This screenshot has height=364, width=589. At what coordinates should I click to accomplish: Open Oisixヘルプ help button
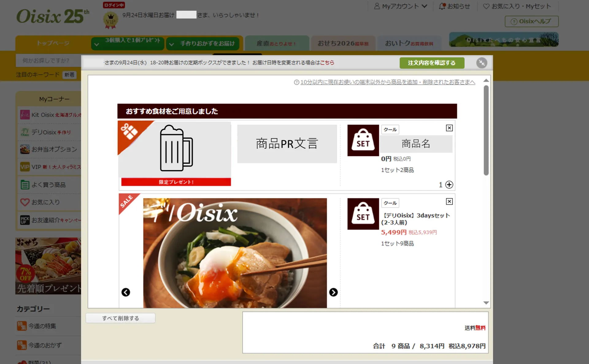point(532,21)
